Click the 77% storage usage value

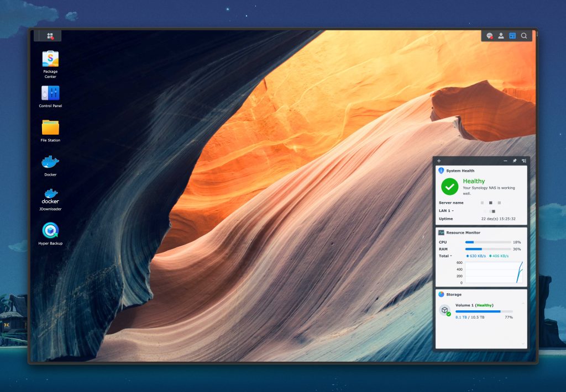coord(509,317)
